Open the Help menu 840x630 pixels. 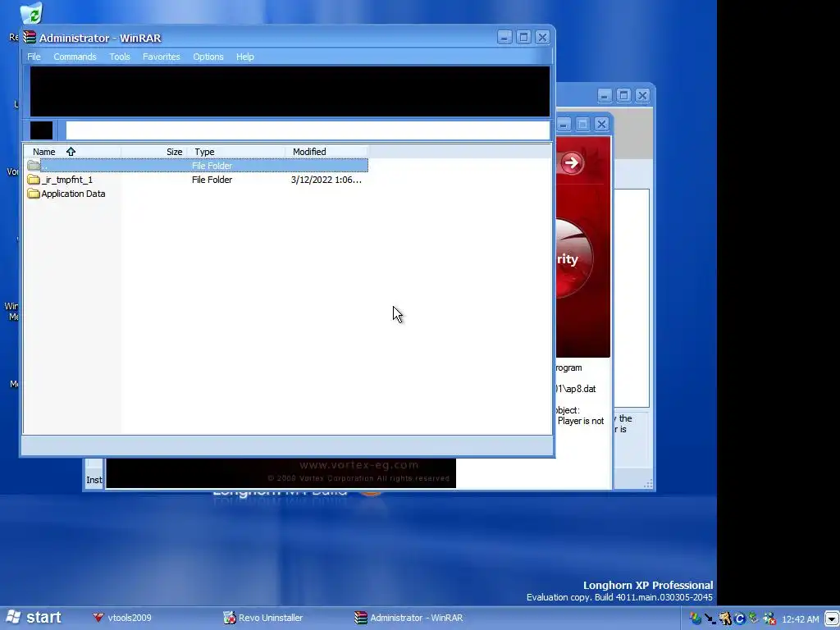[x=244, y=57]
